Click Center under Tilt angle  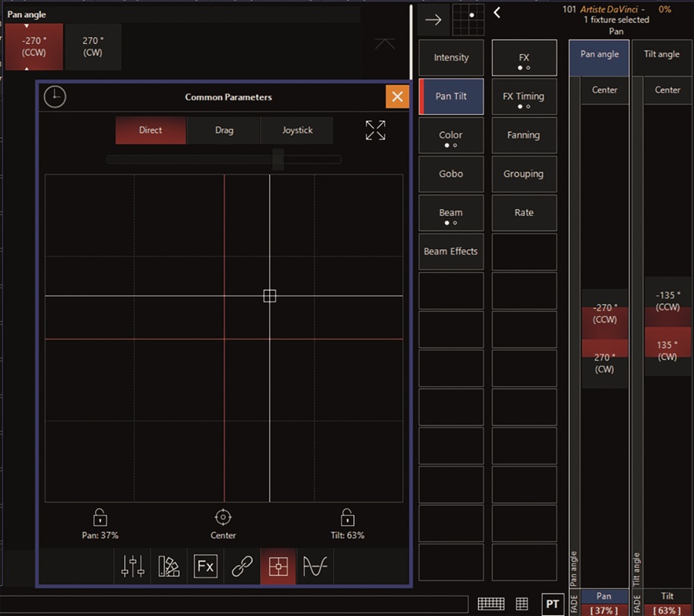coord(668,90)
